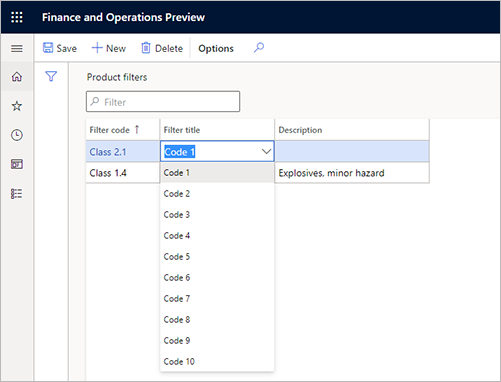The height and width of the screenshot is (382, 501).
Task: Show the filter pane funnel icon
Action: (51, 76)
